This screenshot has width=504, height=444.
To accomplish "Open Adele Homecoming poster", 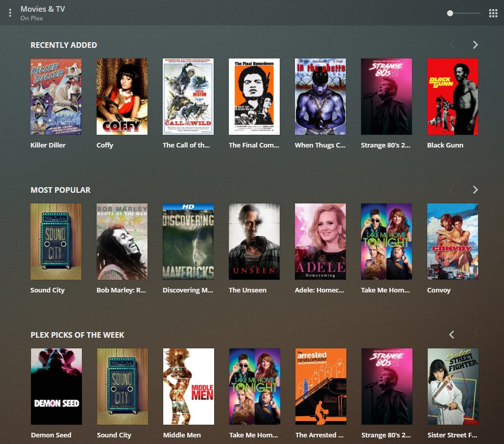I will coord(320,242).
